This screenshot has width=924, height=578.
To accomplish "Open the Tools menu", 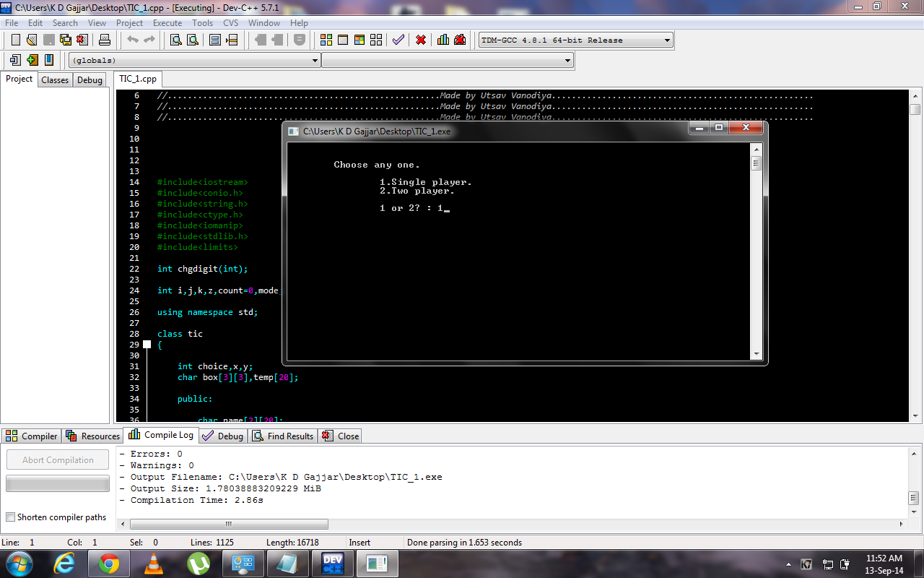I will (203, 23).
